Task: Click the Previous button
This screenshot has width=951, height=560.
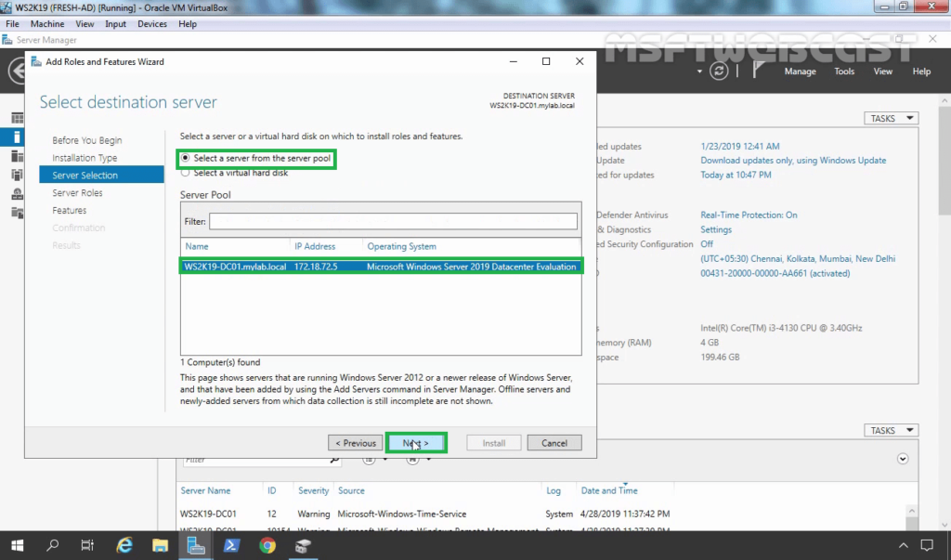Action: point(356,443)
